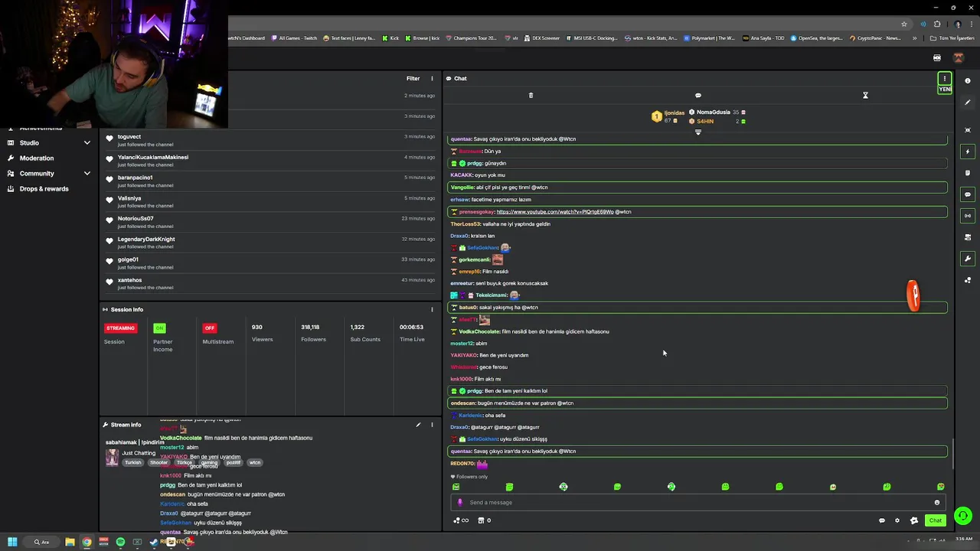Screen dimensions: 980x551
Task: Edit Stream Info with the pencil icon
Action: pyautogui.click(x=418, y=425)
